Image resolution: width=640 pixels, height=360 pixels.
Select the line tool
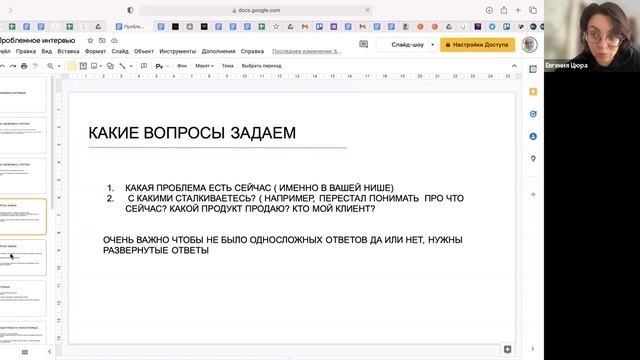pyautogui.click(x=122, y=66)
